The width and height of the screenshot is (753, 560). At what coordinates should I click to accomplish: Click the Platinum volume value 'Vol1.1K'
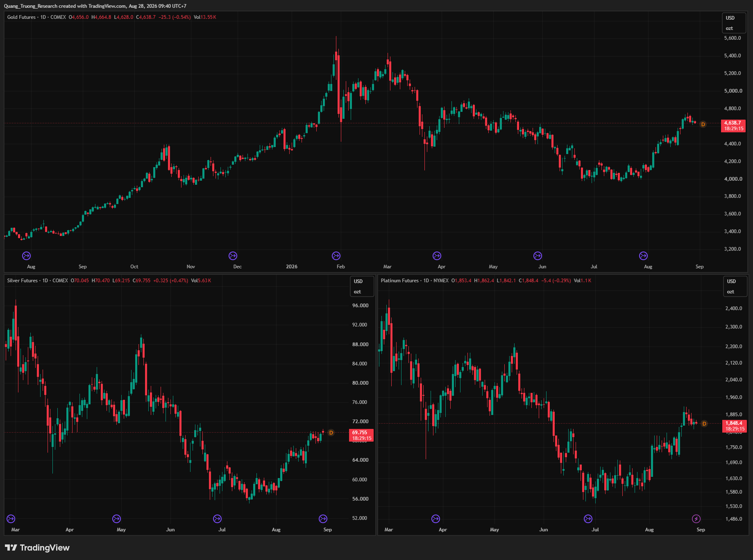(583, 281)
